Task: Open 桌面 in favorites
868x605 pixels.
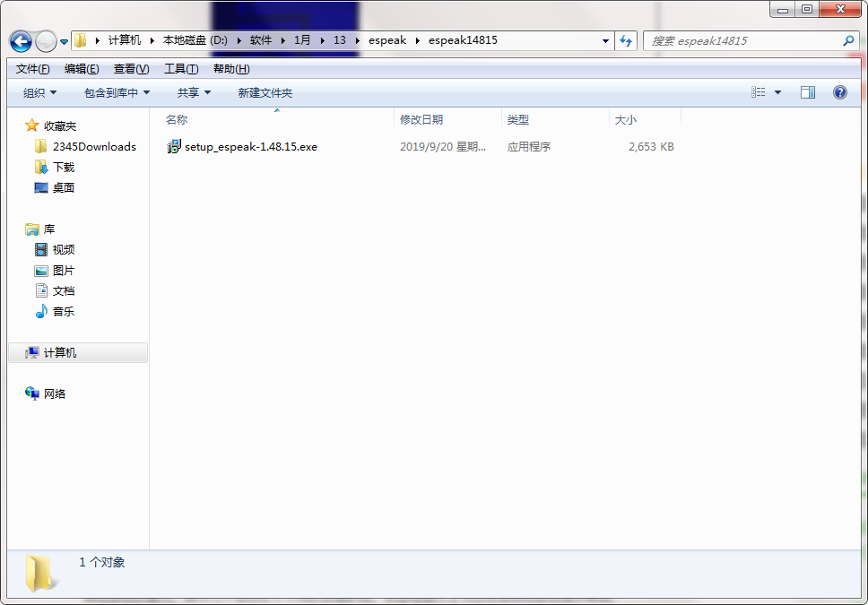Action: coord(63,187)
